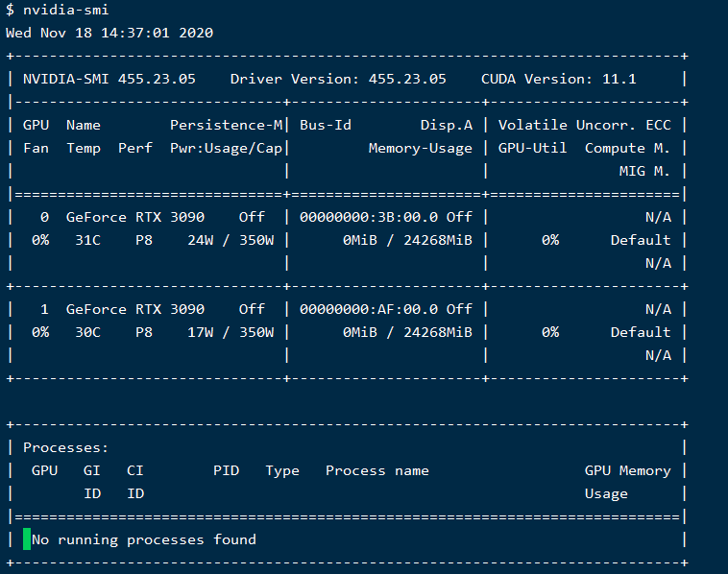The width and height of the screenshot is (728, 574).
Task: Click the 'Bus-Id' column header
Action: point(326,125)
